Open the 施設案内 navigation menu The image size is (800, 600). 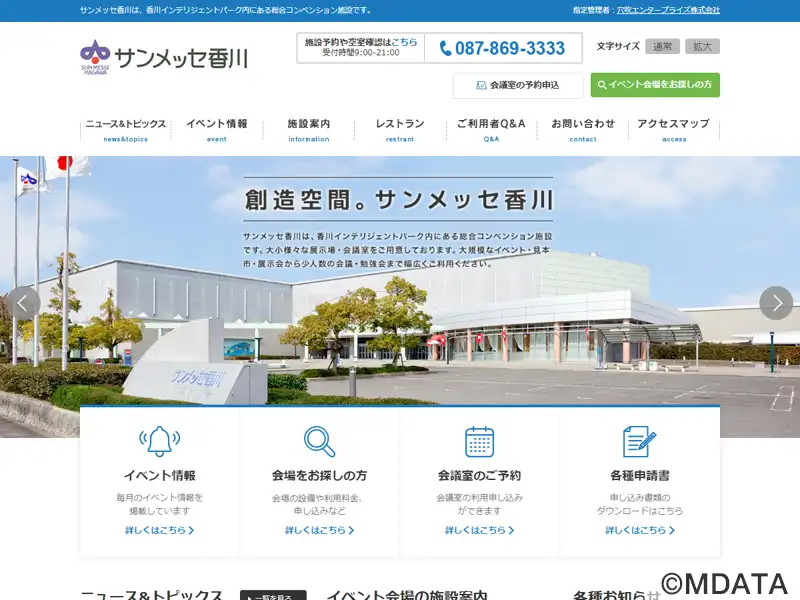(x=308, y=129)
